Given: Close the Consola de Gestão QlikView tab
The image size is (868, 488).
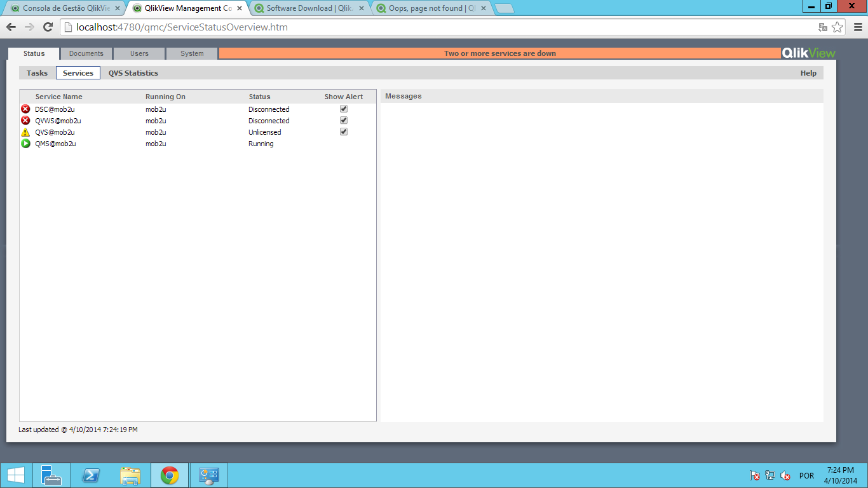Looking at the screenshot, I should coord(117,8).
